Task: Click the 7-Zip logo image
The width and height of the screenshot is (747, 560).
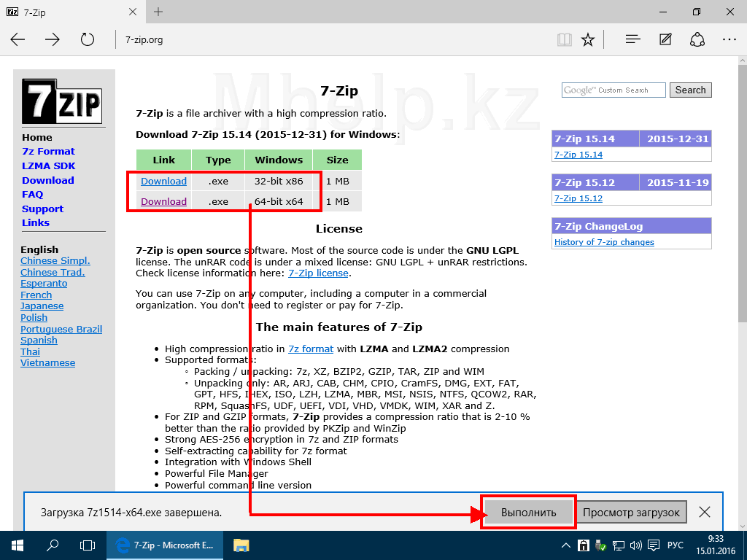Action: pos(61,101)
